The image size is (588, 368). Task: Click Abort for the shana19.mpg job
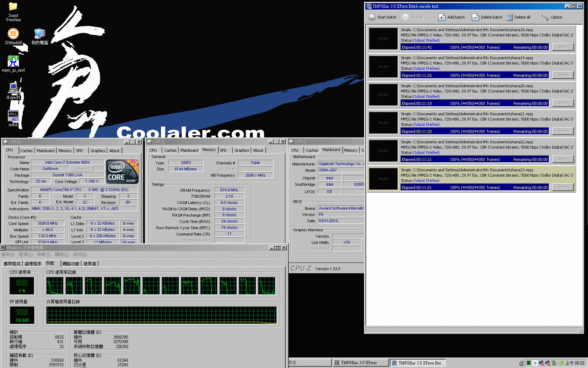click(563, 75)
